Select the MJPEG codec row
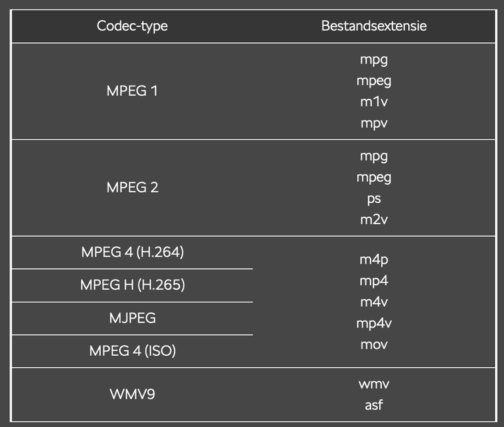 pos(132,318)
